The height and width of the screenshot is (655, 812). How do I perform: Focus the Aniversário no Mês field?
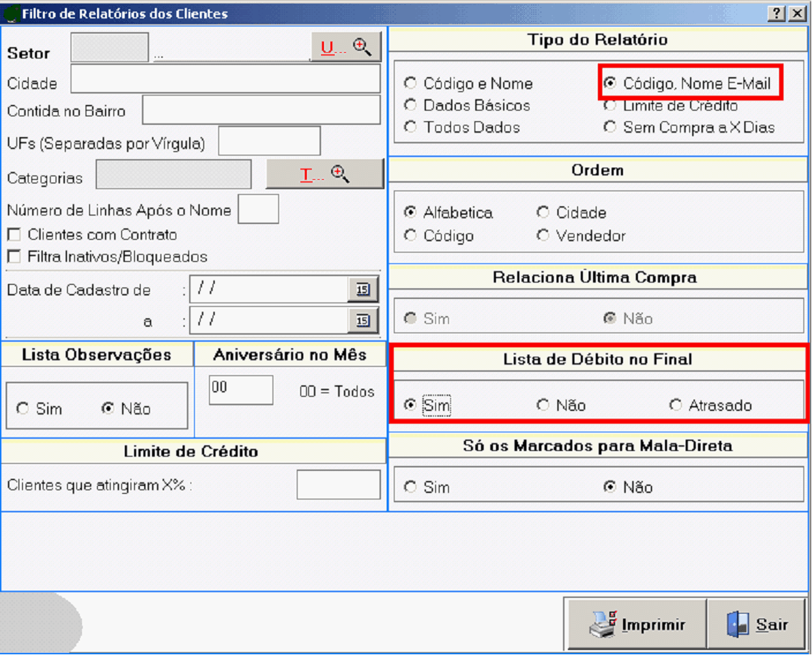pos(240,390)
